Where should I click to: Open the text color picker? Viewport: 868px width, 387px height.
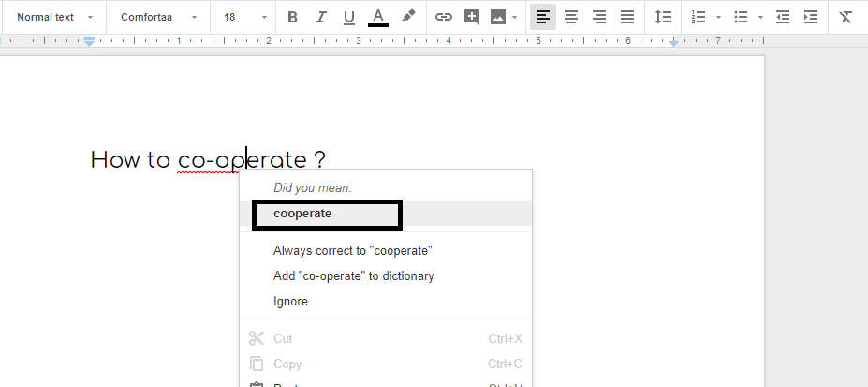pyautogui.click(x=378, y=17)
